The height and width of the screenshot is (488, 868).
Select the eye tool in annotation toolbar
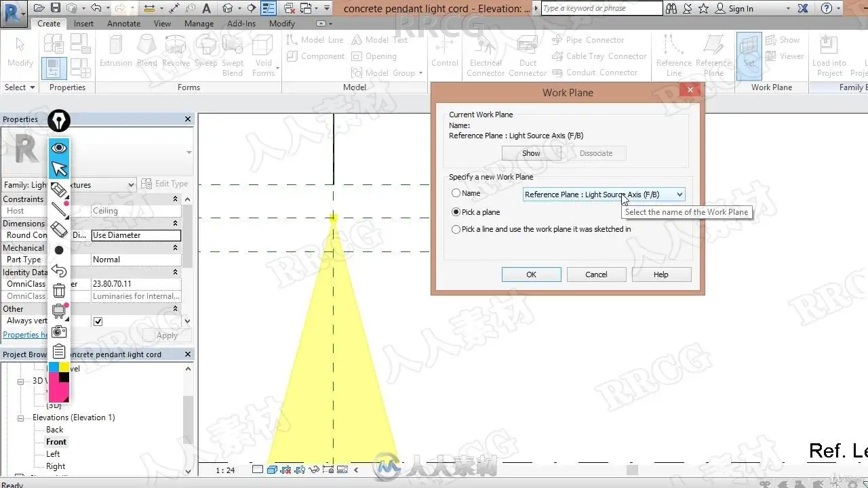point(59,148)
